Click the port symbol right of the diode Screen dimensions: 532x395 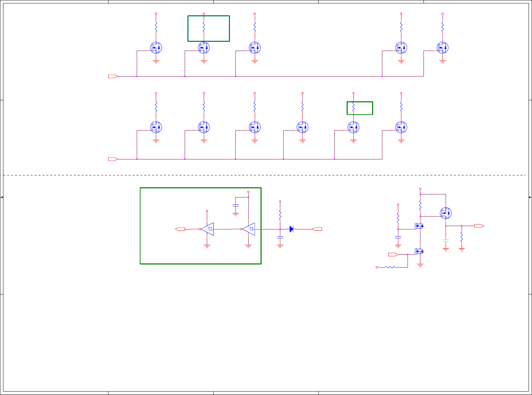(317, 229)
